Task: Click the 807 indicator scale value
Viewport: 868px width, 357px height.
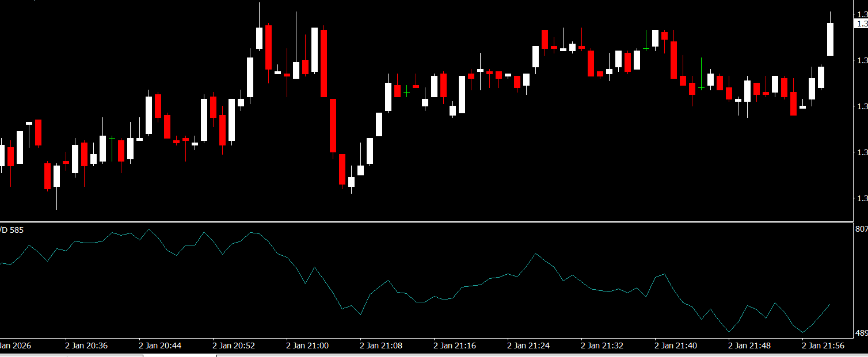Action: (861, 229)
